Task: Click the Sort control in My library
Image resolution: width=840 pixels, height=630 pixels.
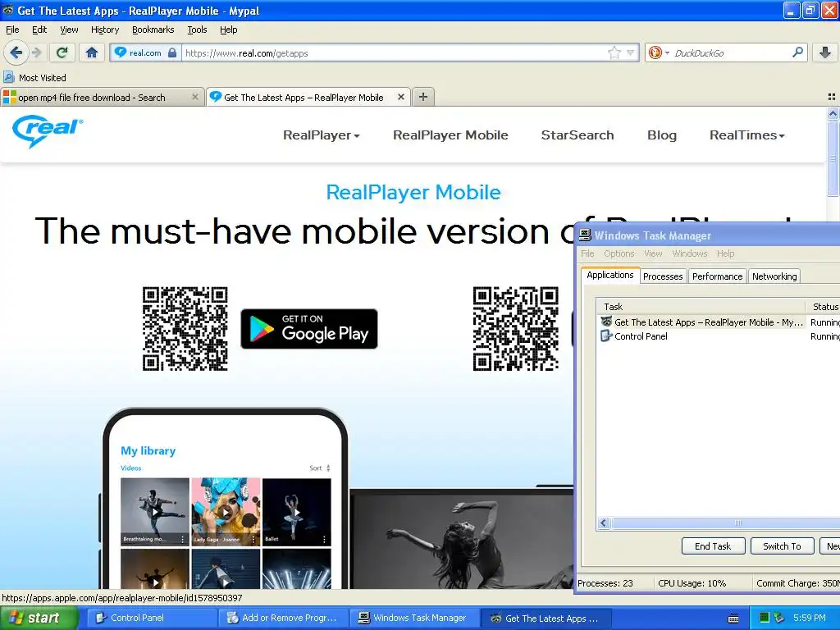Action: click(x=320, y=468)
